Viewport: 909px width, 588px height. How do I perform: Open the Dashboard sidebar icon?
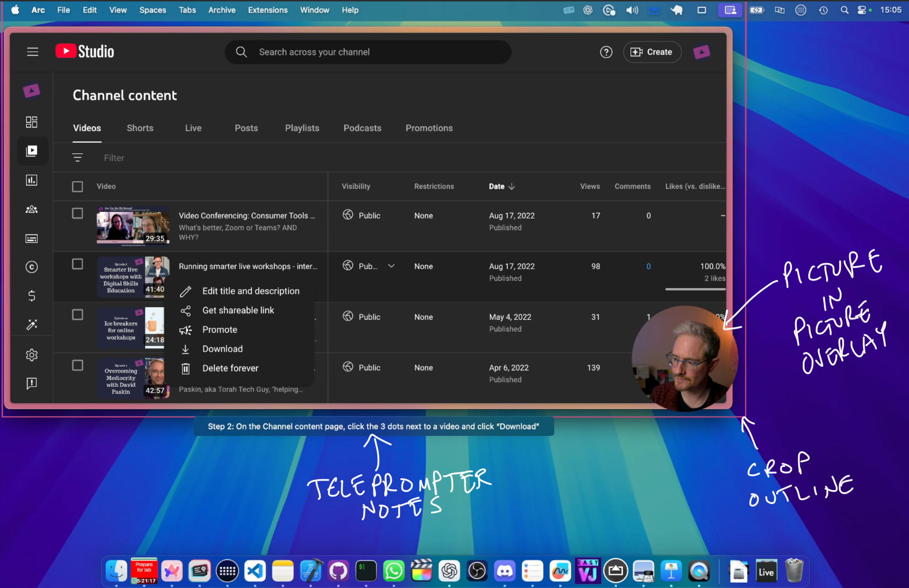pyautogui.click(x=31, y=122)
